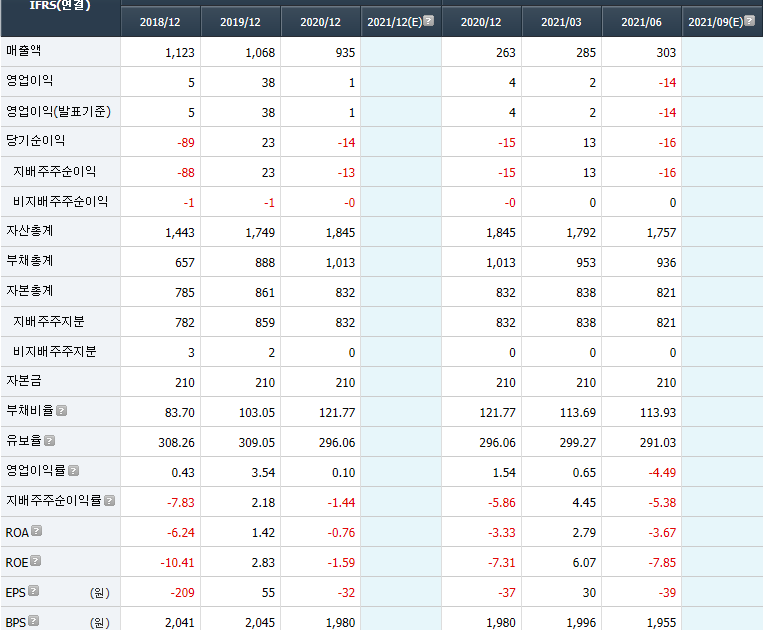The height and width of the screenshot is (630, 763).
Task: Click quarterly sales value 285
Action: click(586, 53)
